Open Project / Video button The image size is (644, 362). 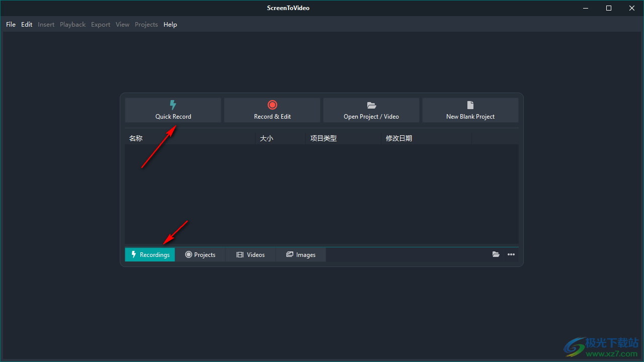(x=371, y=110)
